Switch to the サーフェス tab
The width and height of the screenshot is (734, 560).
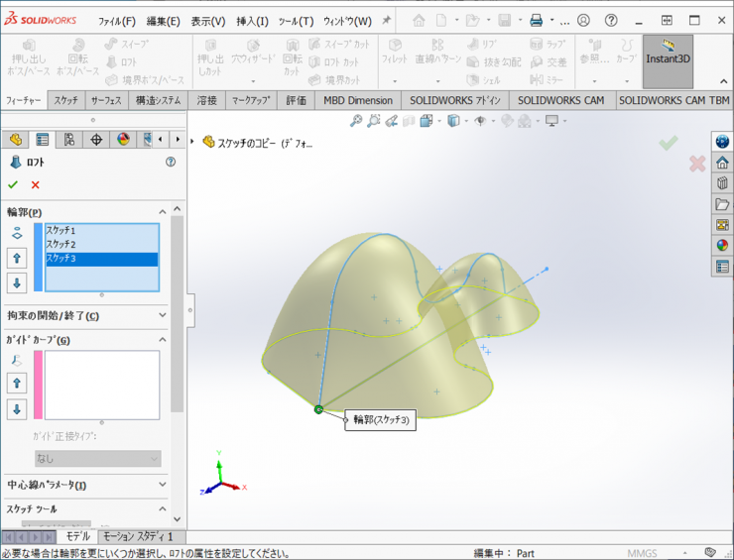pos(106,100)
